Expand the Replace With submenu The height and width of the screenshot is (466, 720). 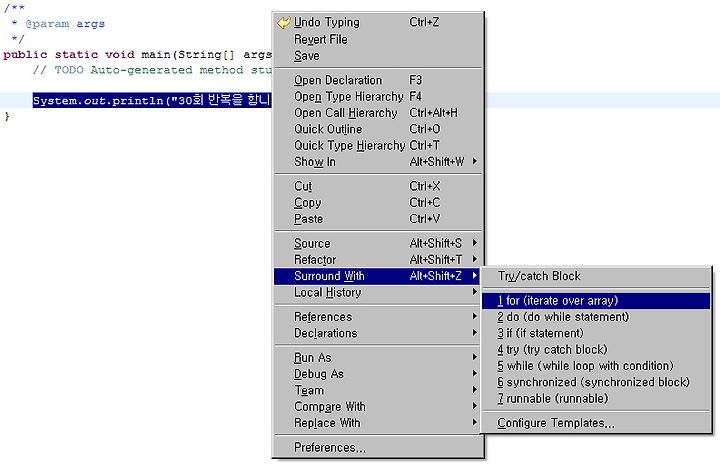pos(378,423)
